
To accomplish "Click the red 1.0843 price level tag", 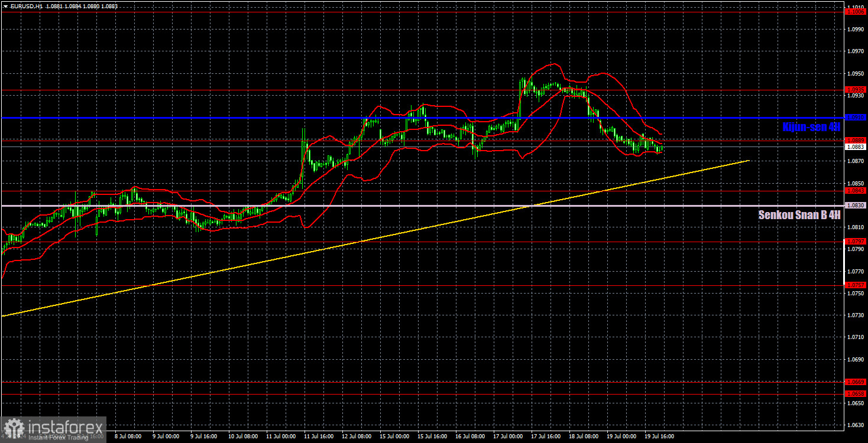I will point(856,190).
